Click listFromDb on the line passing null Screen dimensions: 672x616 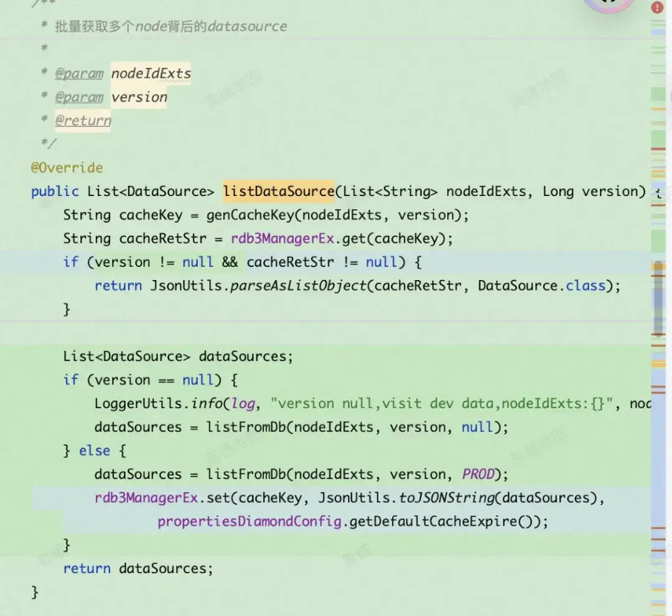point(246,427)
